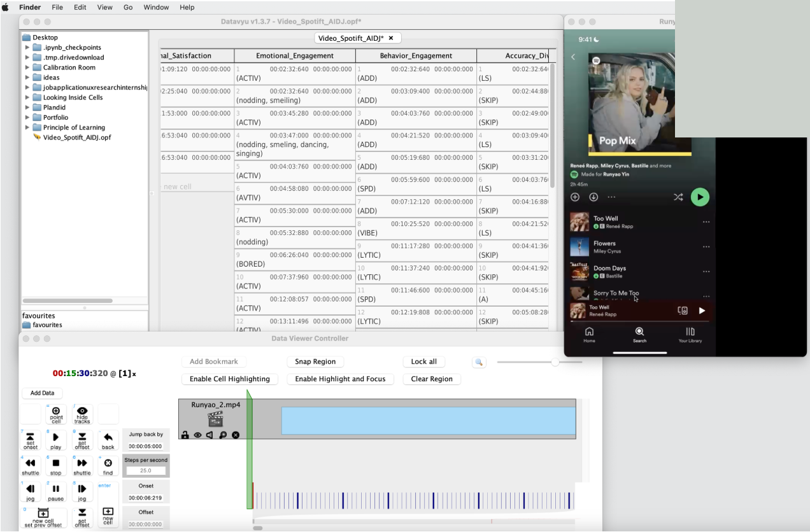
Task: Play Pop Mix with the green play button
Action: pos(700,197)
